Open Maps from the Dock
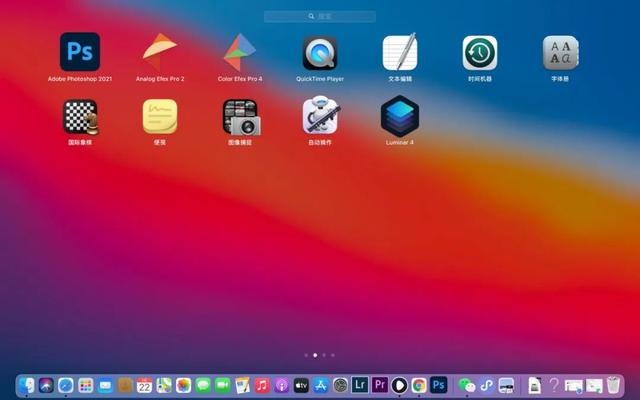The image size is (640, 400). tap(164, 385)
